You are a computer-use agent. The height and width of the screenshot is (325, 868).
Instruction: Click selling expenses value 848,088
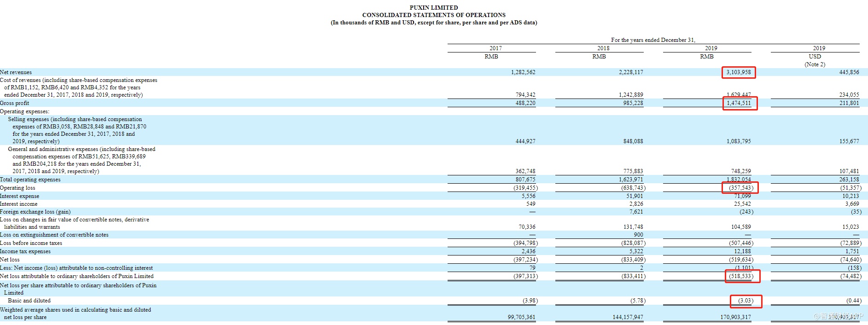[x=633, y=141]
